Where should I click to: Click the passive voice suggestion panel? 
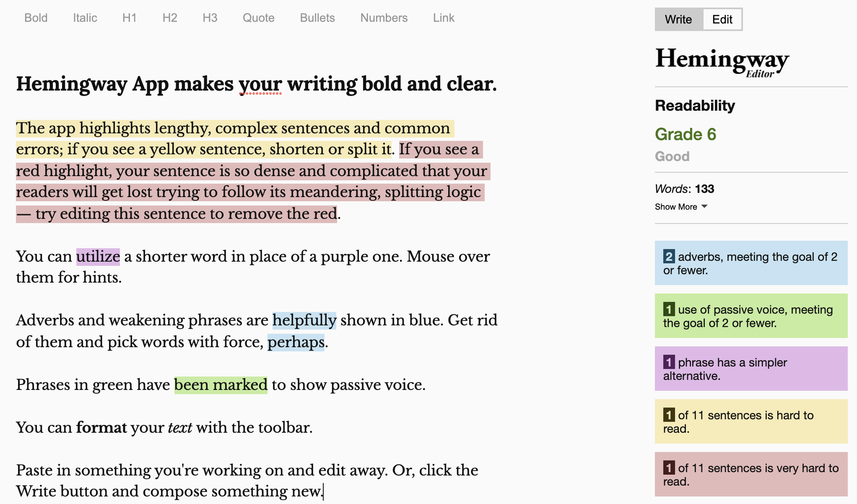tap(751, 316)
